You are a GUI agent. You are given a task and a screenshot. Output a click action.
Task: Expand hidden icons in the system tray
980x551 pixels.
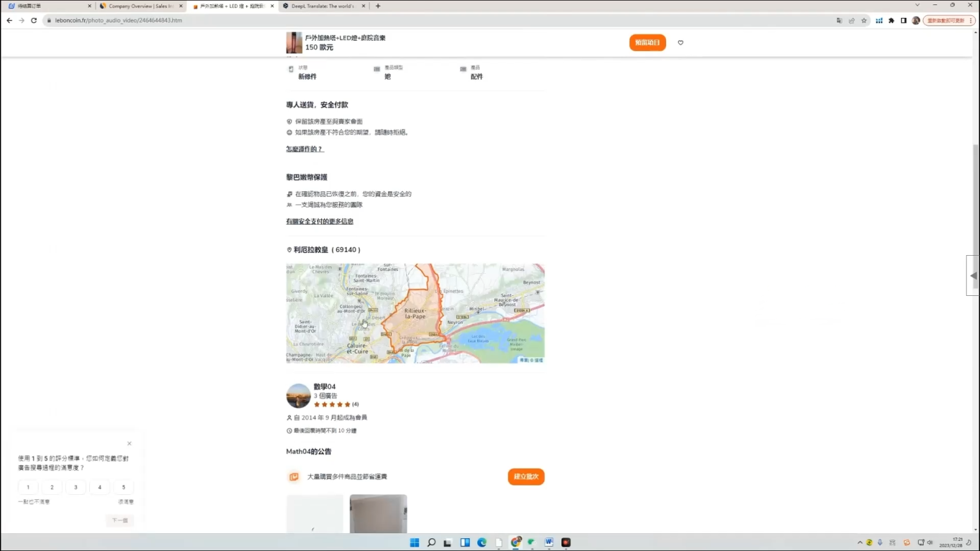(859, 542)
